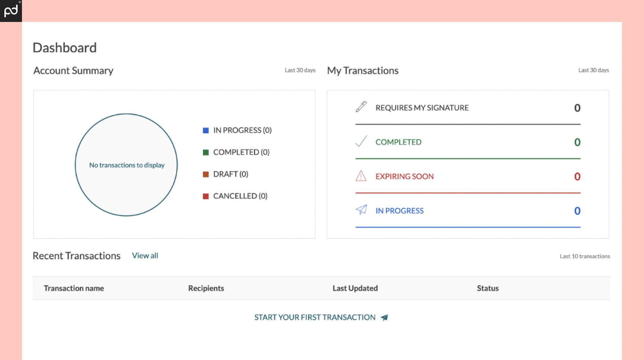Image resolution: width=644 pixels, height=360 pixels.
Task: Sort by Last Updated column header
Action: tap(355, 288)
